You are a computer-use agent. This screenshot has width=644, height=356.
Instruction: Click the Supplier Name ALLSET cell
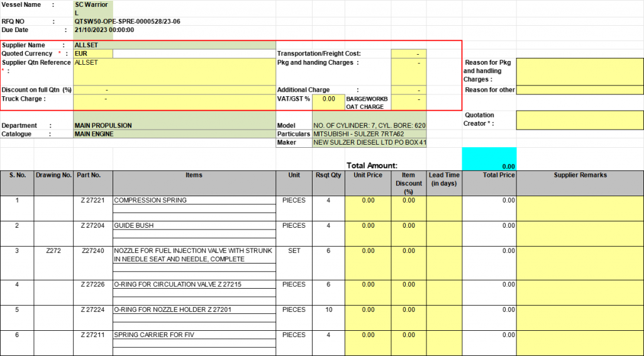(x=175, y=45)
